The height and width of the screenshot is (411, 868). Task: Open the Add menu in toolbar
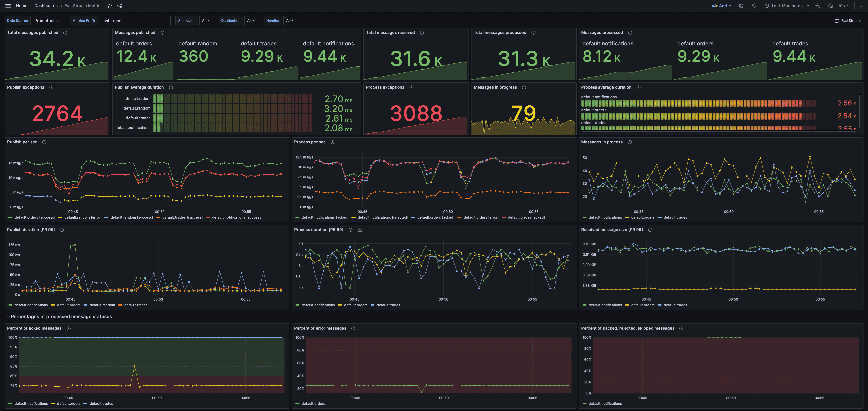click(721, 6)
